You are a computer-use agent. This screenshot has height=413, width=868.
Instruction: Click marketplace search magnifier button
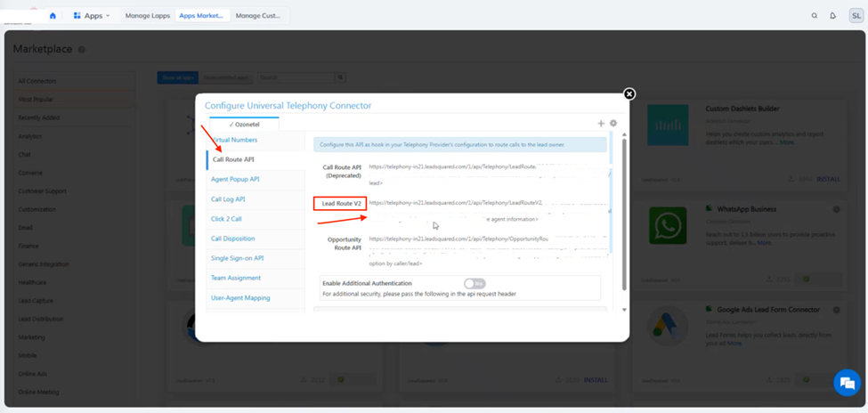click(342, 77)
